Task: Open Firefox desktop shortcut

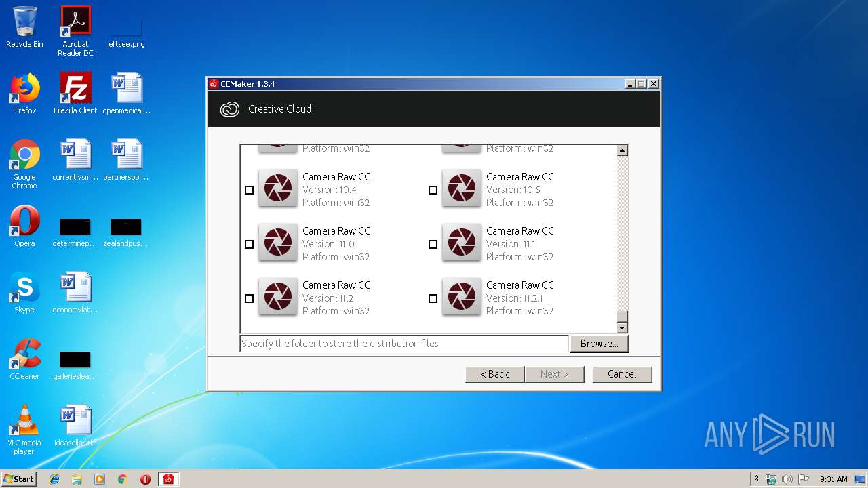Action: coord(24,94)
